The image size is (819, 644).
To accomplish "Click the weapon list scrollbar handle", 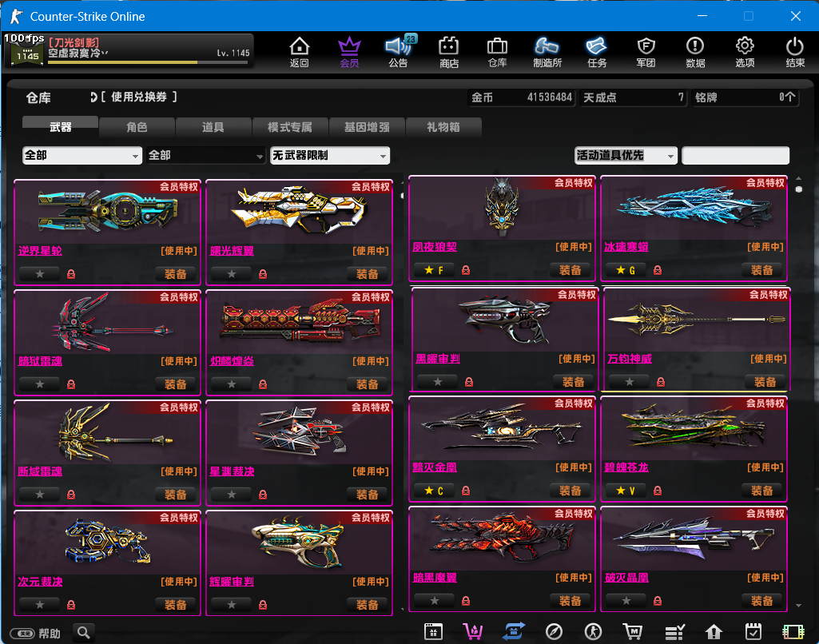I will pos(799,189).
